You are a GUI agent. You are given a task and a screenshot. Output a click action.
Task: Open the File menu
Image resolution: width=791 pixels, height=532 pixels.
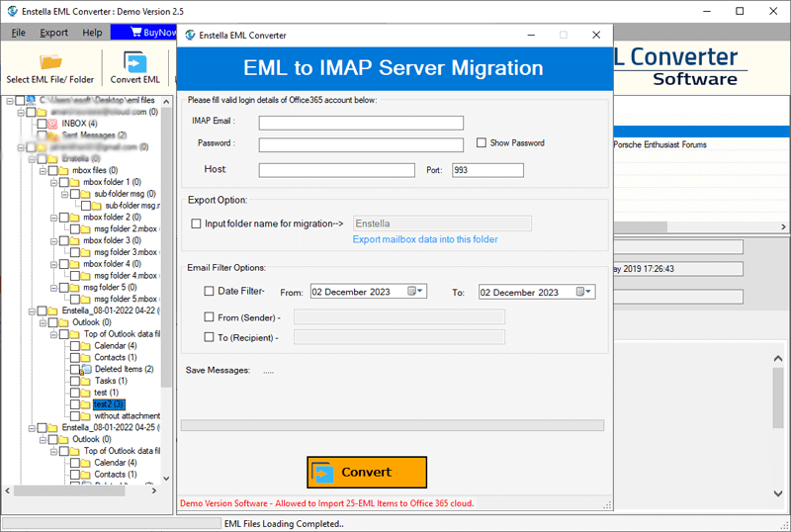click(18, 33)
